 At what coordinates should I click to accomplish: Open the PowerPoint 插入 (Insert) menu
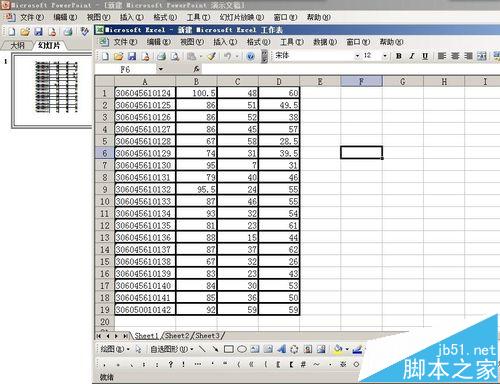click(132, 17)
